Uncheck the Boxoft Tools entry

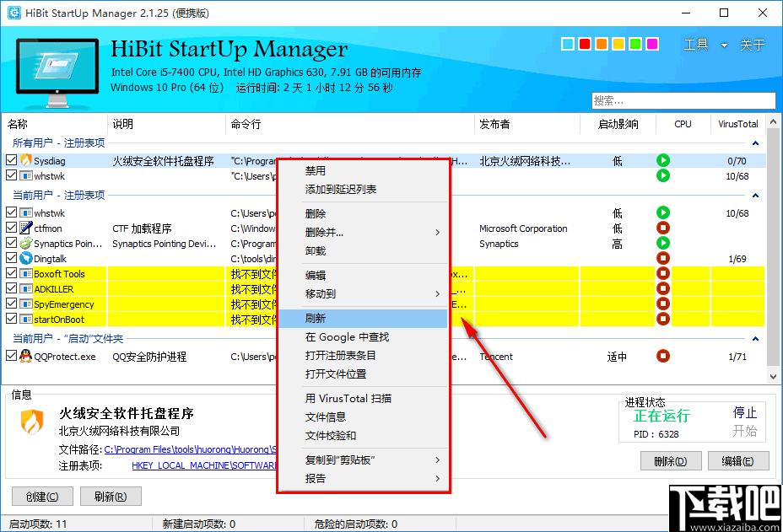(12, 273)
